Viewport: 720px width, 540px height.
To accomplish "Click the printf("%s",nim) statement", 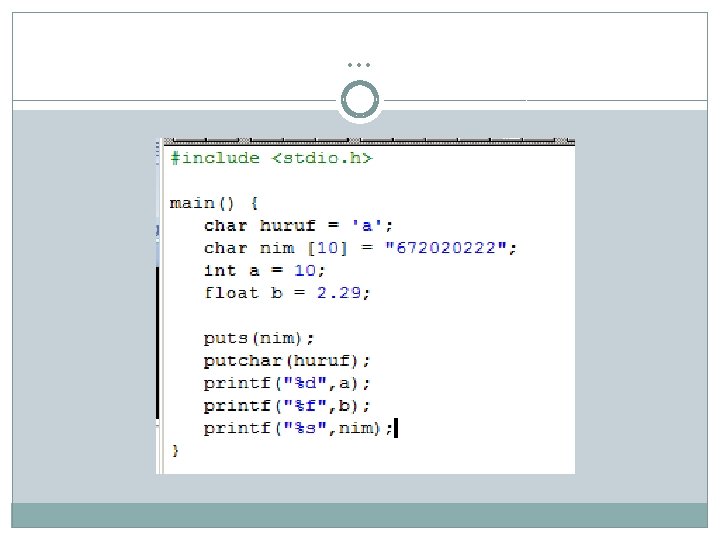I will pyautogui.click(x=298, y=428).
